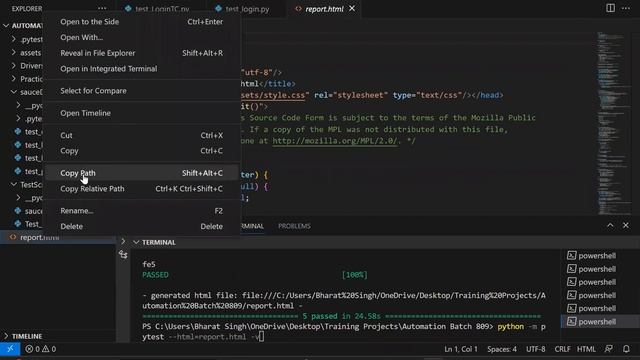This screenshot has height=360, width=640.
Task: Close the report.html editor tab
Action: (352, 8)
